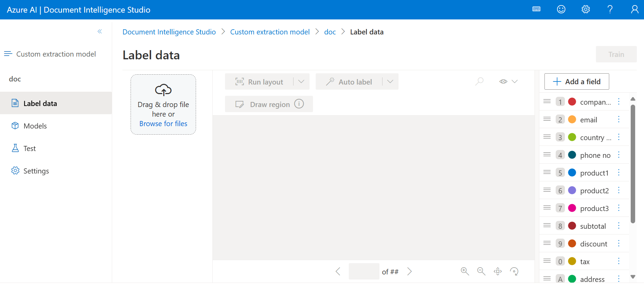Go to the previous page arrow
Viewport: 644px width, 286px height.
pos(338,271)
